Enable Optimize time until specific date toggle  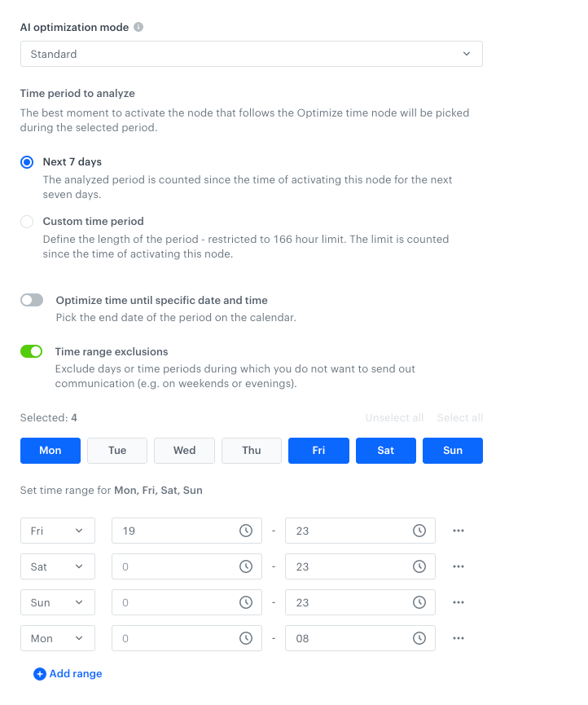[x=32, y=301]
